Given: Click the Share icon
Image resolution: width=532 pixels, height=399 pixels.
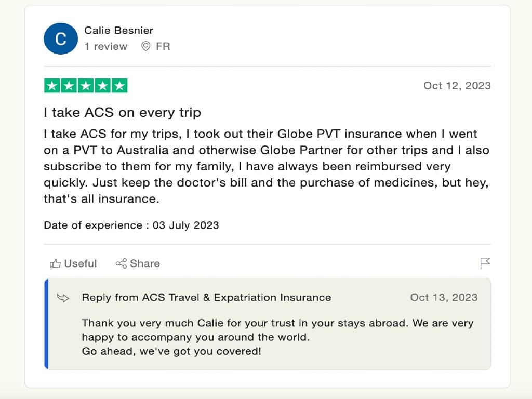Looking at the screenshot, I should coord(121,263).
